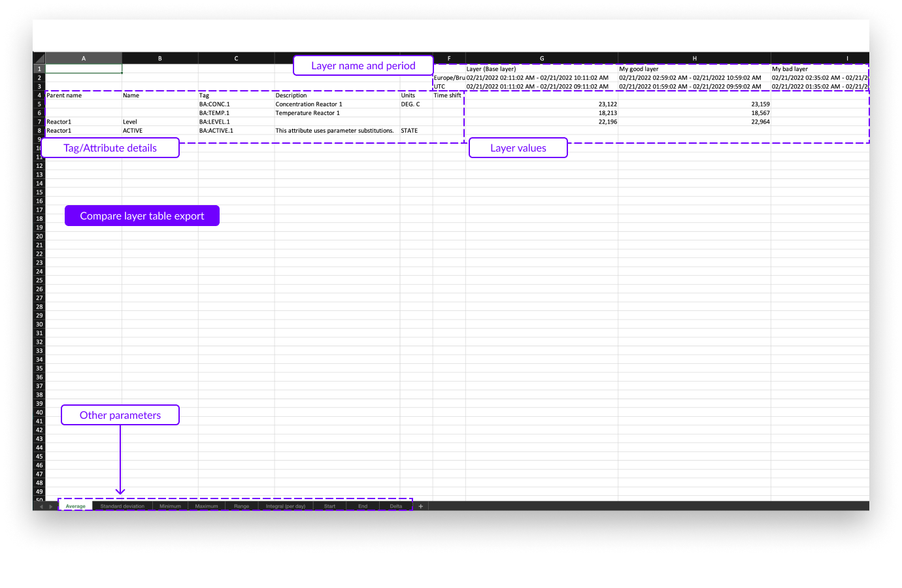Select row 5 header
The height and width of the screenshot is (588, 902).
tap(39, 105)
